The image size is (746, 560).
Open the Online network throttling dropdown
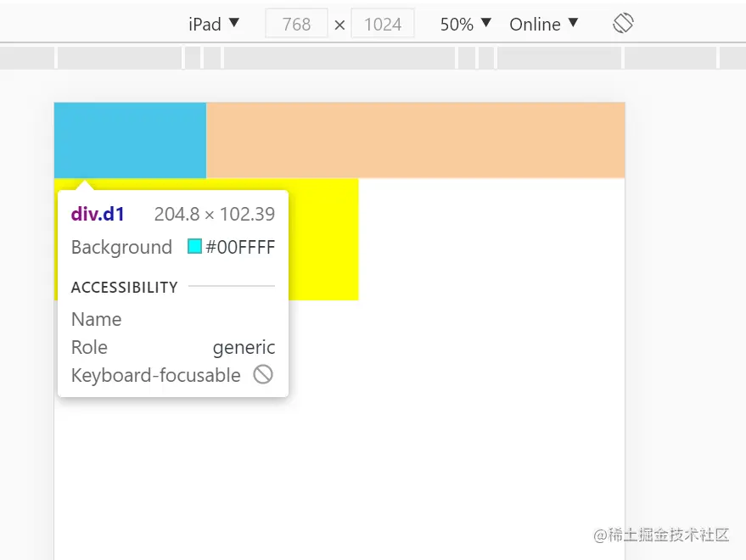coord(543,24)
